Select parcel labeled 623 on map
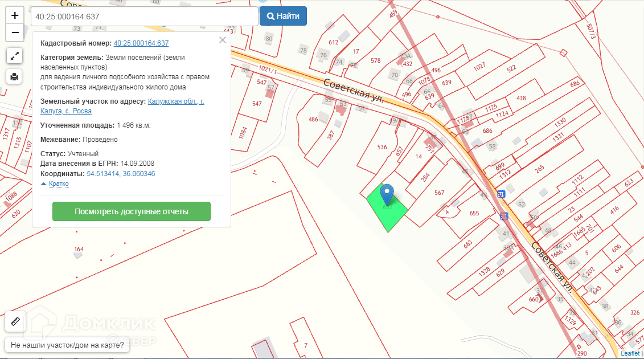This screenshot has height=359, width=644. [629, 183]
